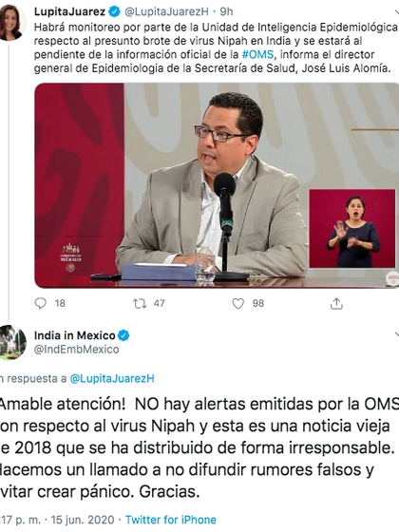Retweet the LupitaJuarez tweet
This screenshot has height=532, width=399.
pyautogui.click(x=140, y=303)
